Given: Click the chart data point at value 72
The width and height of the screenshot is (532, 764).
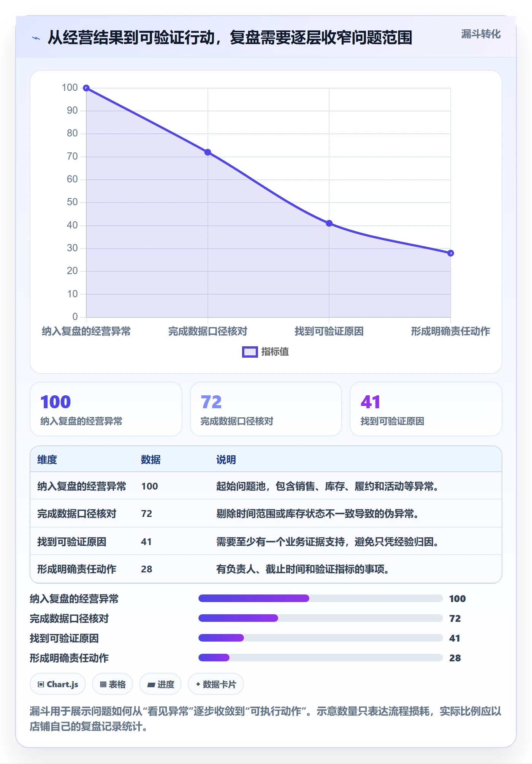Looking at the screenshot, I should pyautogui.click(x=208, y=152).
